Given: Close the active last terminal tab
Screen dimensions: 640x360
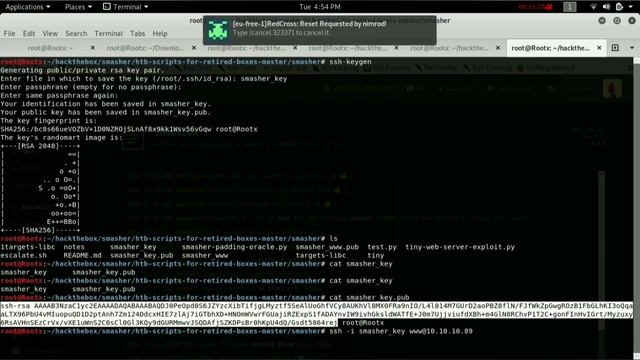Looking at the screenshot, I should click(599, 48).
